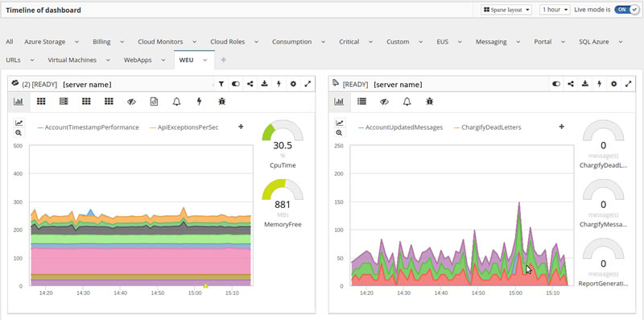
Task: Open the share icon in left widget header
Action: click(250, 84)
